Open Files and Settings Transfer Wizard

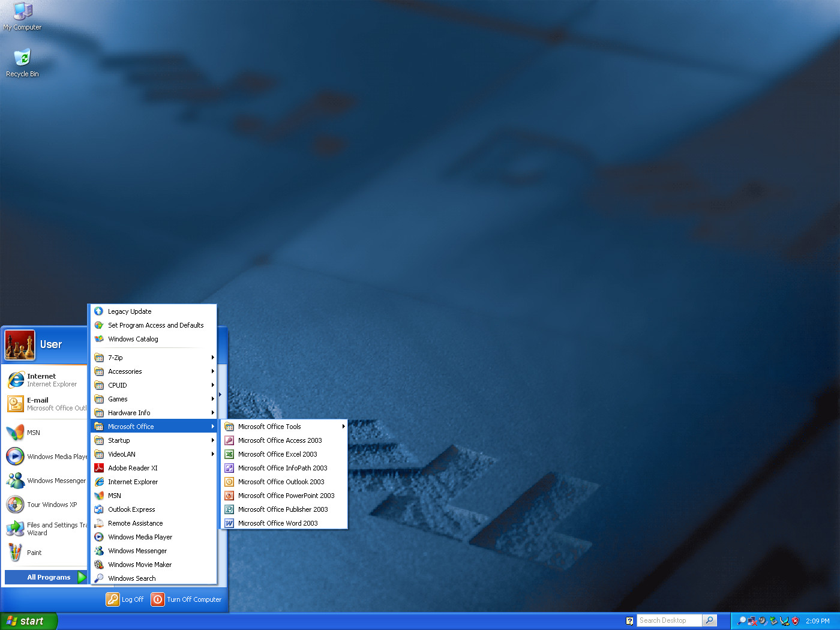(46, 529)
